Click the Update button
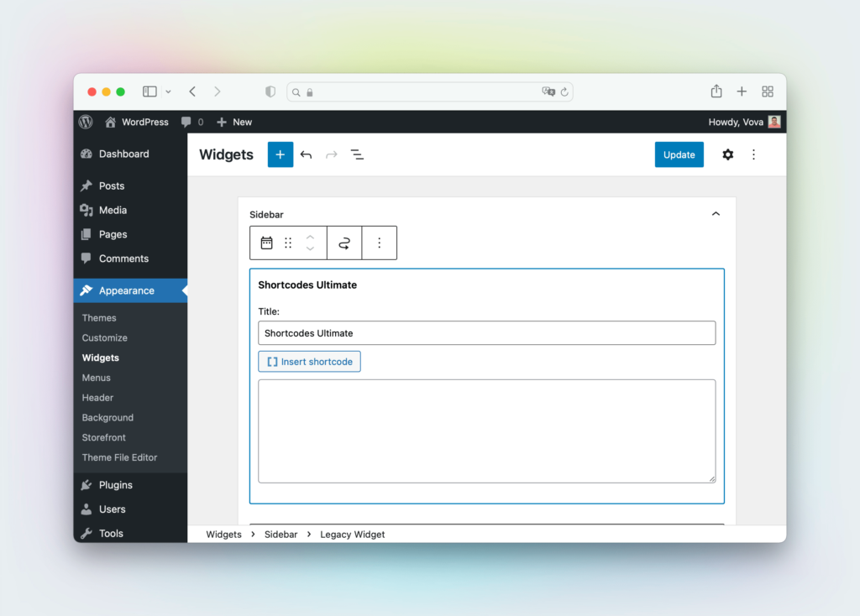Screen dimensions: 860x616 pyautogui.click(x=679, y=155)
